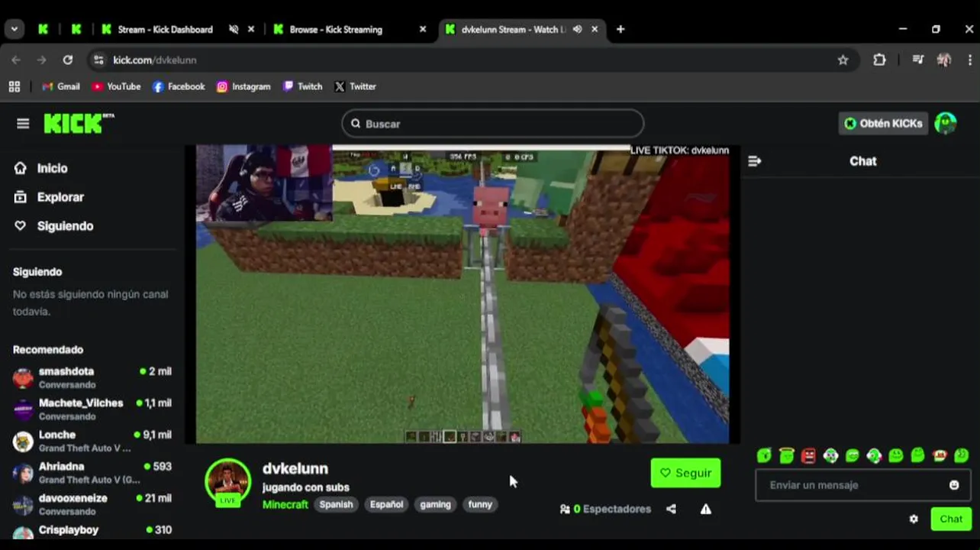Open a new browser tab
980x550 pixels.
pos(621,29)
